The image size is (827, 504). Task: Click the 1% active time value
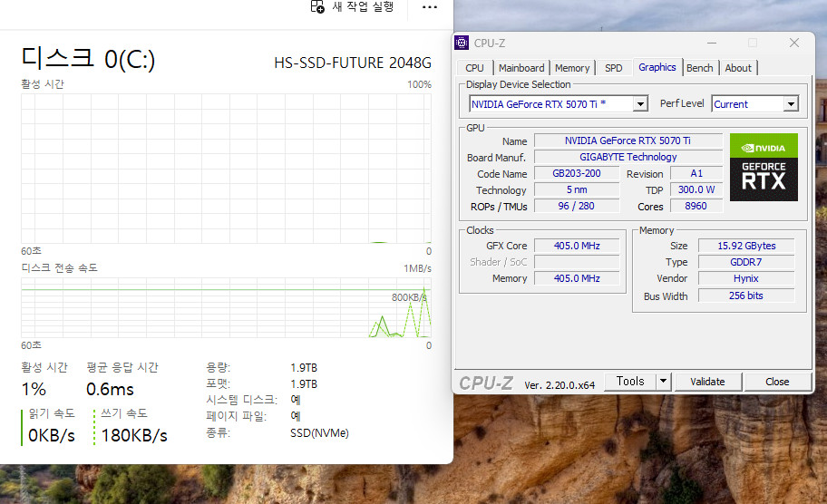(x=34, y=389)
